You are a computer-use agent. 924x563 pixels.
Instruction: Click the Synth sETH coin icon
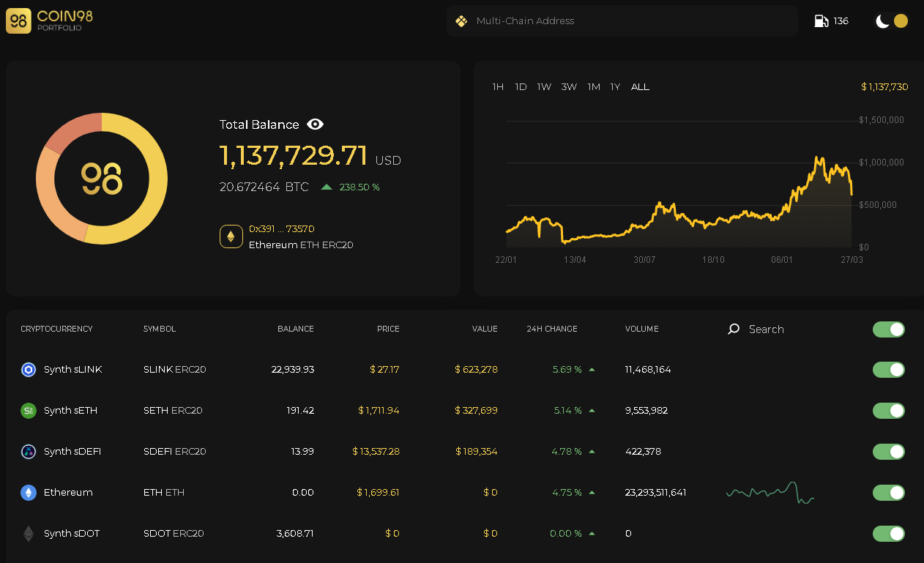coord(29,411)
